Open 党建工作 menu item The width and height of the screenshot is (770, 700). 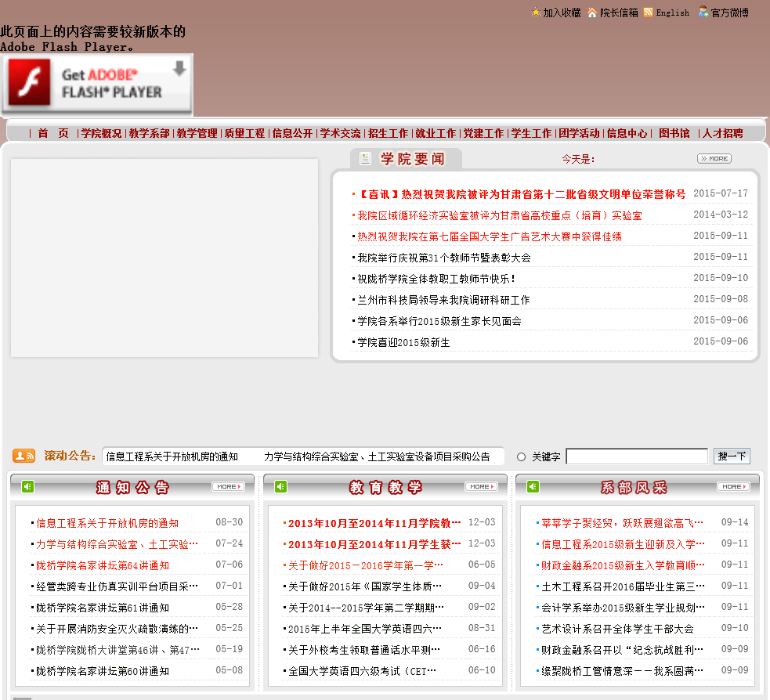click(x=484, y=133)
